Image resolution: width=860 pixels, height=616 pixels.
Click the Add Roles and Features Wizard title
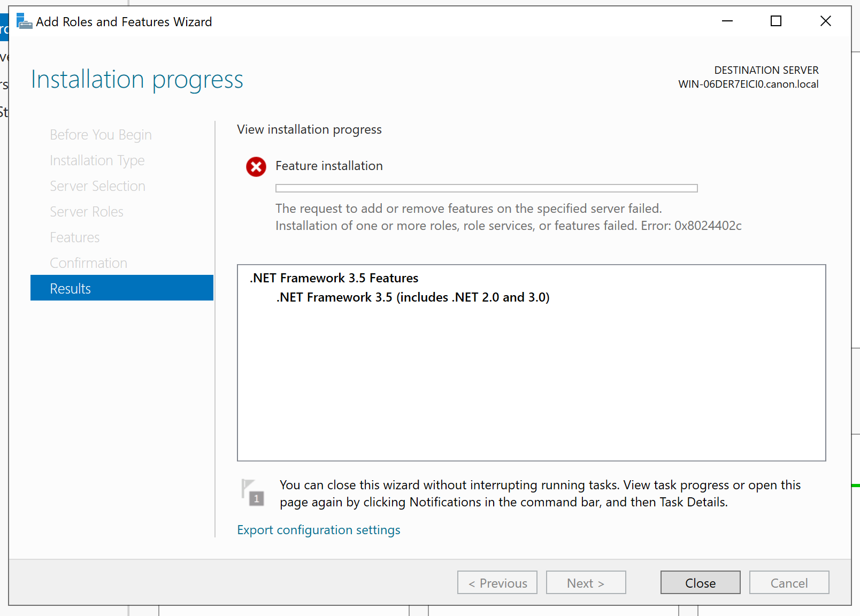pyautogui.click(x=124, y=21)
